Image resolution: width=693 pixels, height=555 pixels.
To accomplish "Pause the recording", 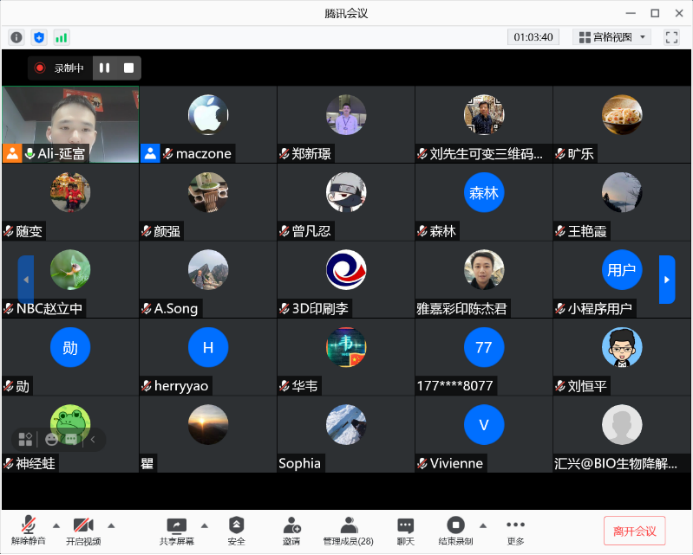I will click(104, 68).
